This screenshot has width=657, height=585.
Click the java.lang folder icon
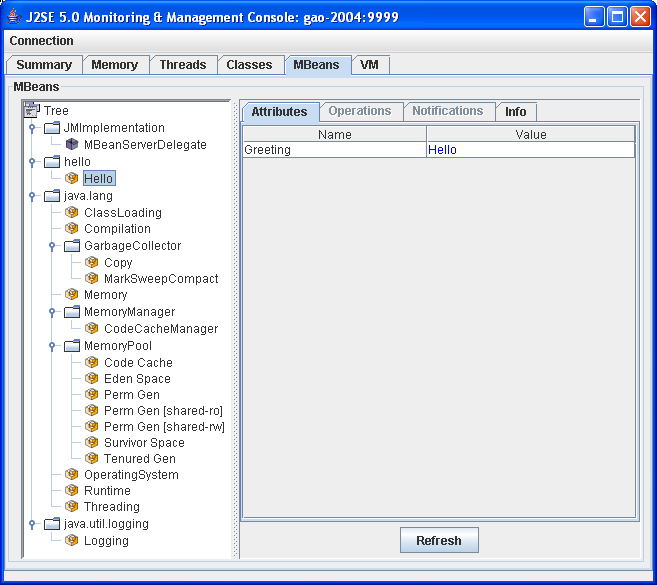tap(52, 196)
